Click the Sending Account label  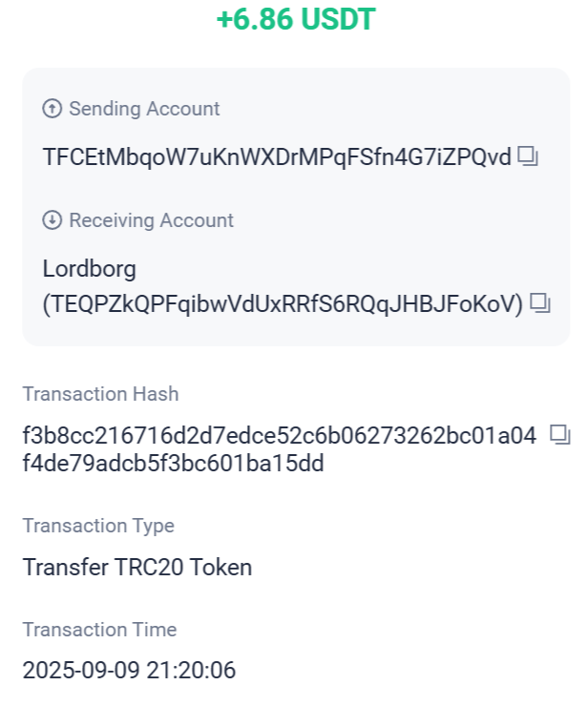tap(144, 109)
